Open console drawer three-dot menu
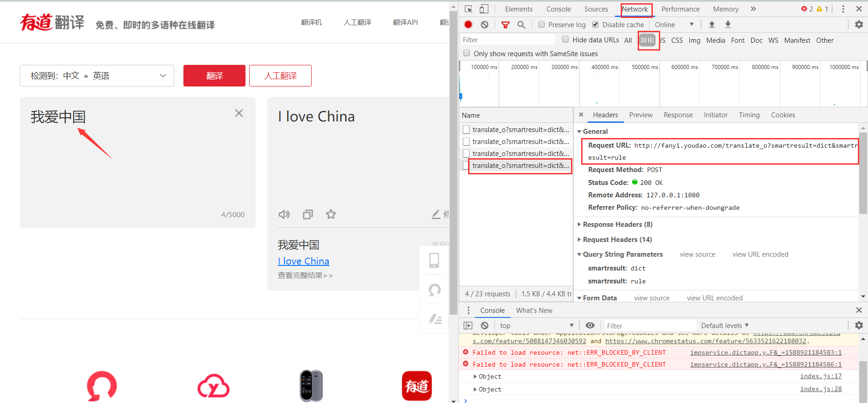The width and height of the screenshot is (868, 403). 468,310
